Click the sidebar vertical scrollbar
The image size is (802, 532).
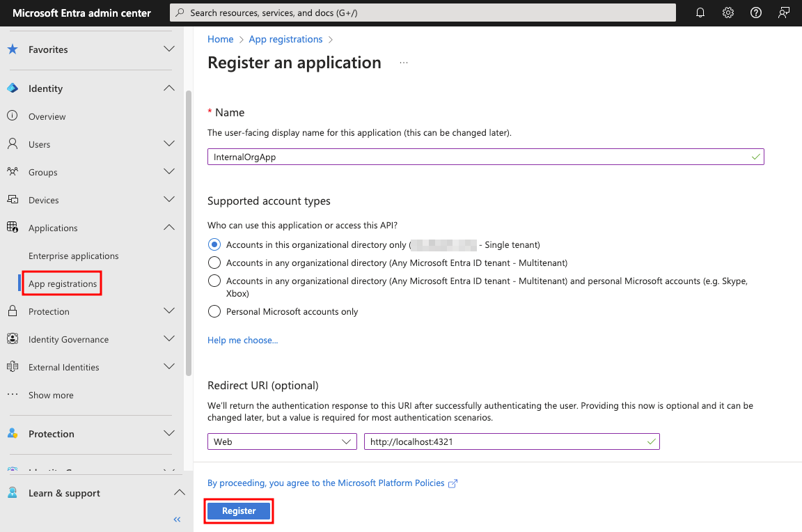tap(189, 233)
